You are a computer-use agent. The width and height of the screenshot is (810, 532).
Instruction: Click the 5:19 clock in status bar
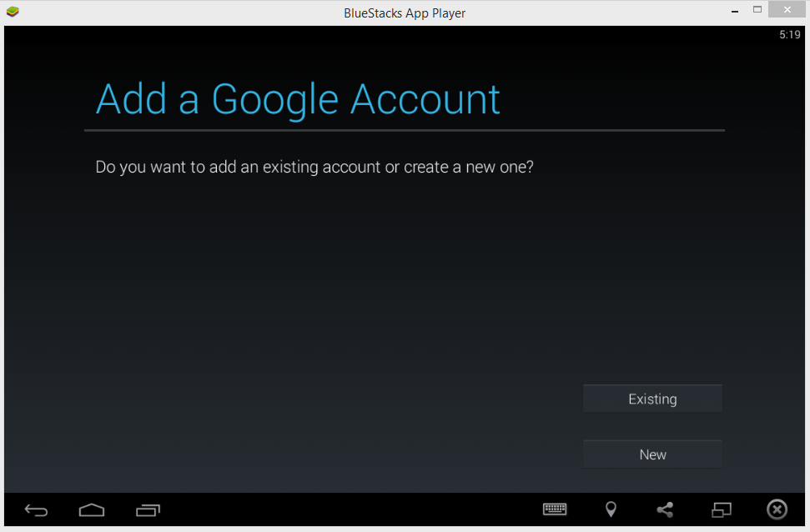(x=789, y=35)
